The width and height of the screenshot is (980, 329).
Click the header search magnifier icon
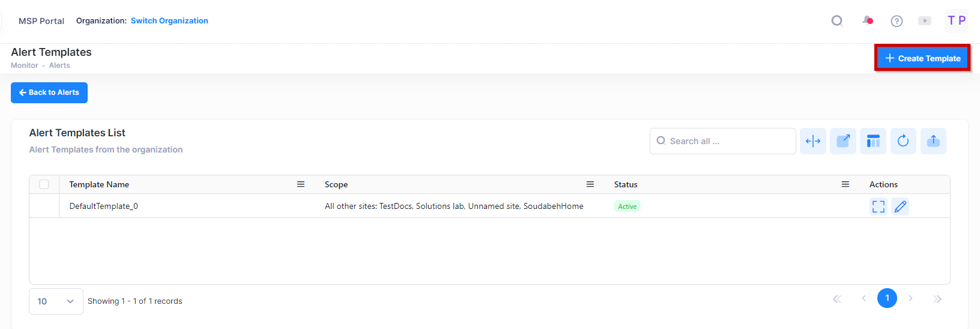click(x=836, y=21)
